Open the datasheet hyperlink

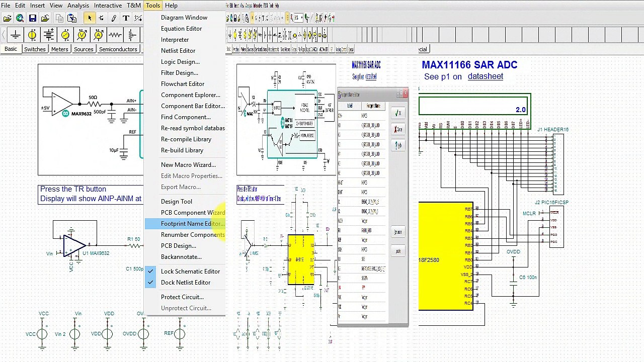pyautogui.click(x=485, y=76)
